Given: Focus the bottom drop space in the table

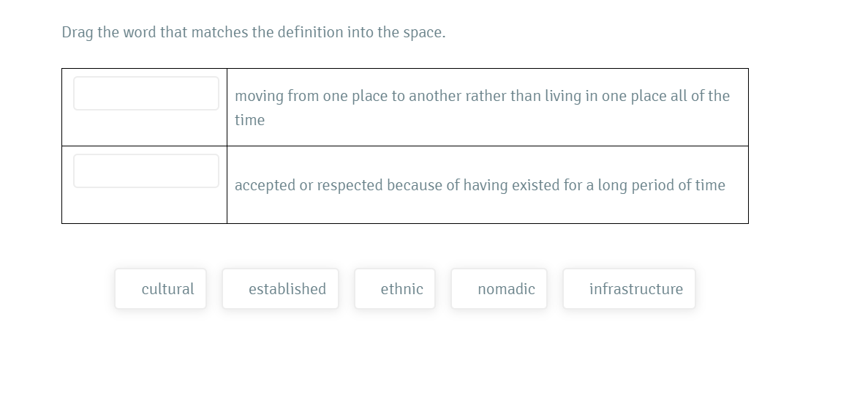Looking at the screenshot, I should pos(146,171).
